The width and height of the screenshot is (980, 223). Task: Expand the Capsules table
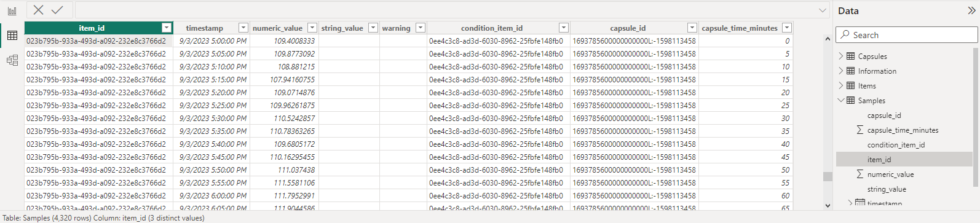coord(841,56)
